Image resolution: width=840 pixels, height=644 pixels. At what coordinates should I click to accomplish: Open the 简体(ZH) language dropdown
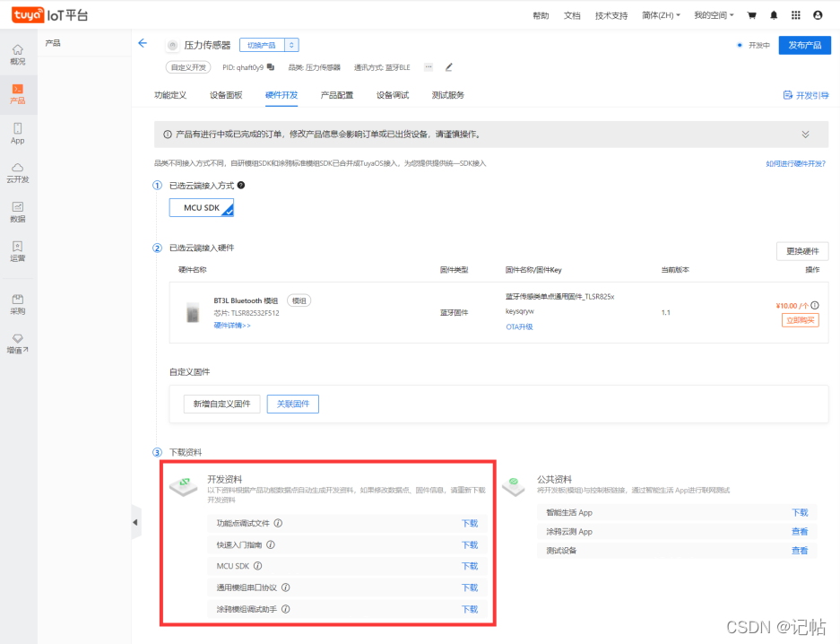click(661, 15)
